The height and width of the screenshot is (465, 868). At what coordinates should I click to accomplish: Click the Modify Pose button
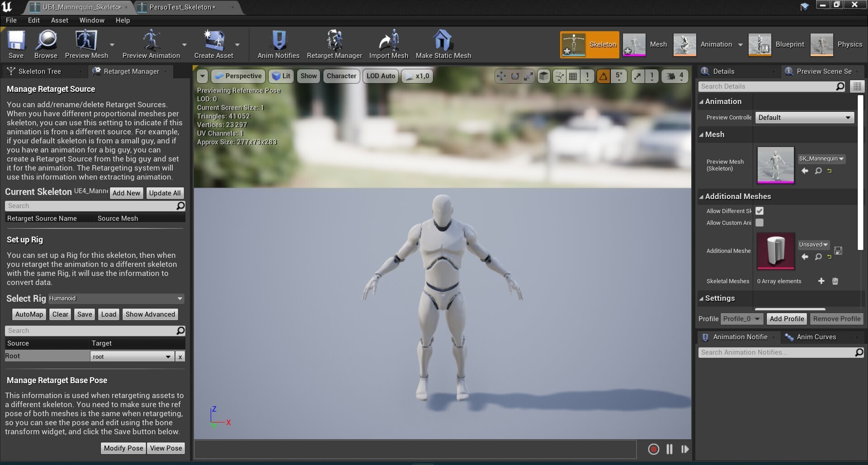pyautogui.click(x=123, y=448)
